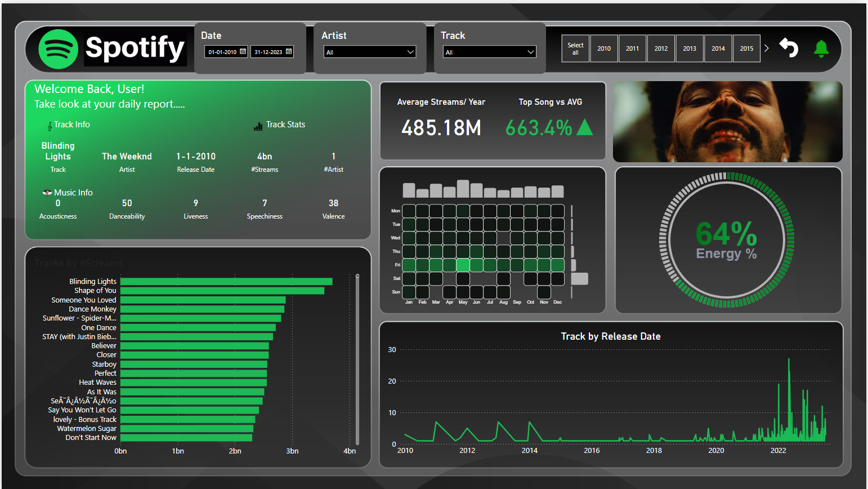Open the end date calendar picker
This screenshot has width=868, height=489.
289,51
